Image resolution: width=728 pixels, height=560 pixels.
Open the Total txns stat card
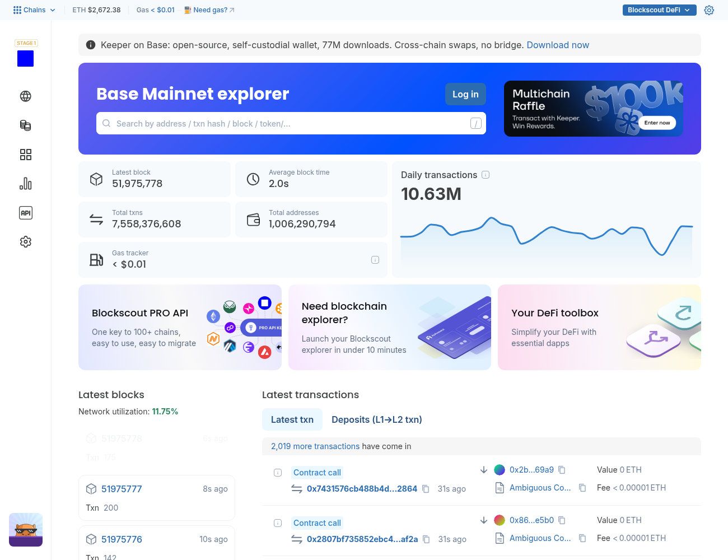[155, 220]
